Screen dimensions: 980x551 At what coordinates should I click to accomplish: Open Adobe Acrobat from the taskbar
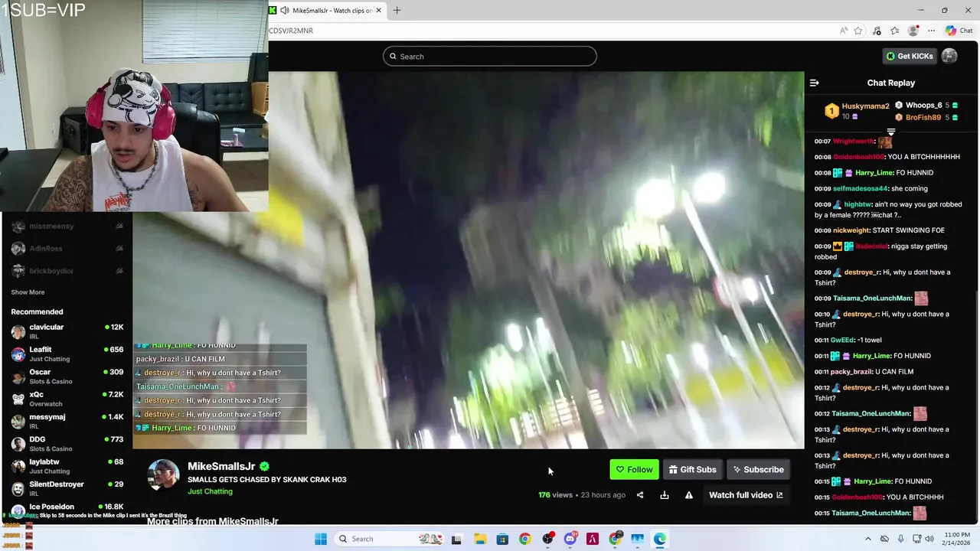coord(593,539)
